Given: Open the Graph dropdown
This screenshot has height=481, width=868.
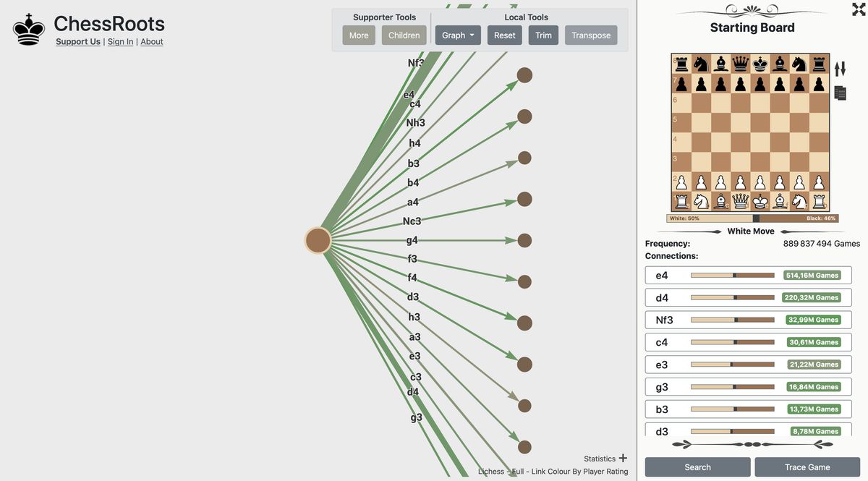Looking at the screenshot, I should tap(457, 34).
